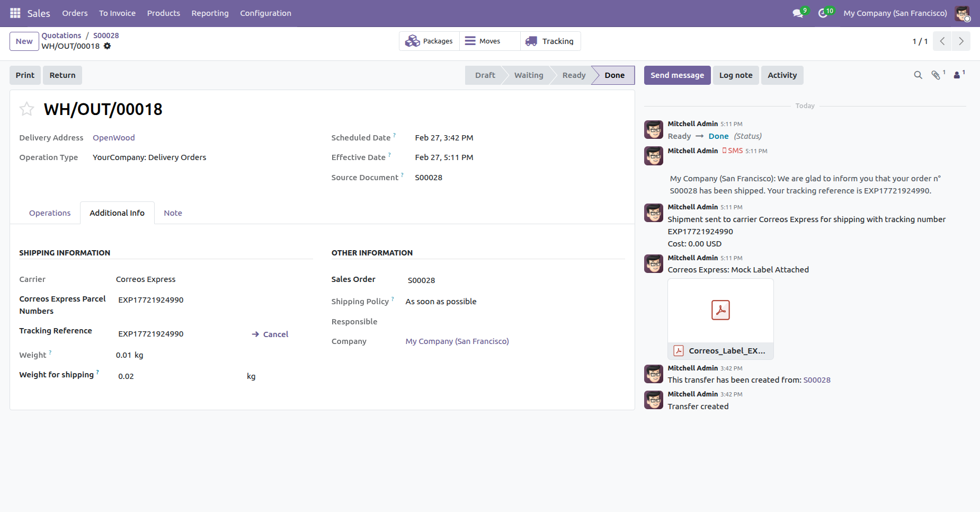This screenshot has width=980, height=512.
Task: Show attachments via the paperclip icon
Action: pos(936,75)
